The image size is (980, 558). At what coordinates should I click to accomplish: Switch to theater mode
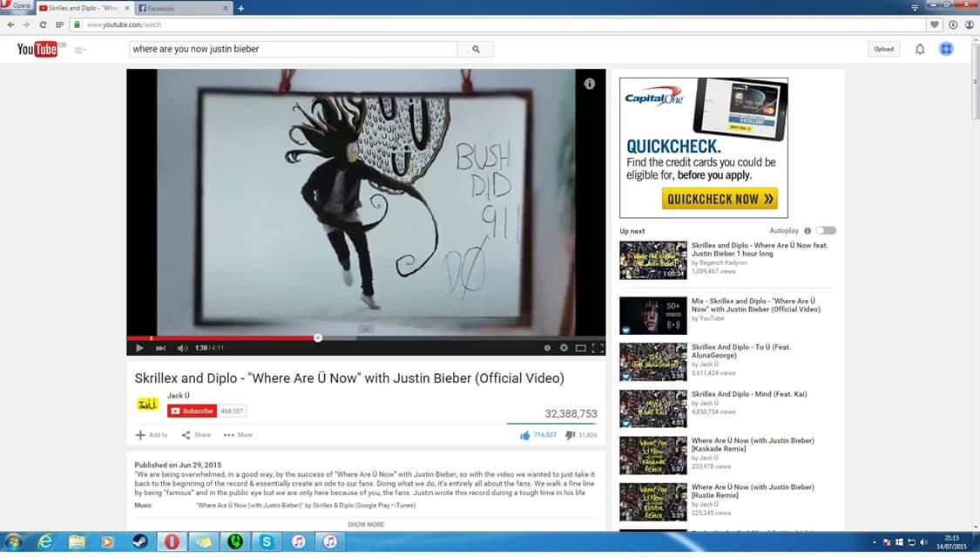581,348
